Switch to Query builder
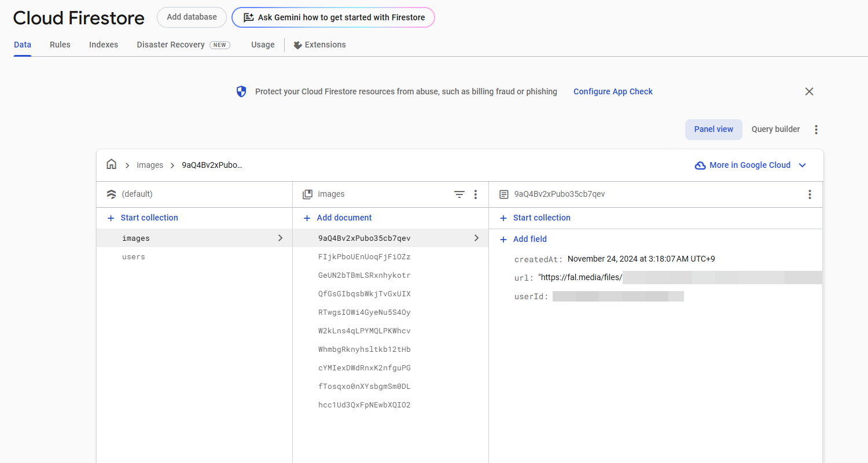Image resolution: width=868 pixels, height=463 pixels. coord(775,130)
